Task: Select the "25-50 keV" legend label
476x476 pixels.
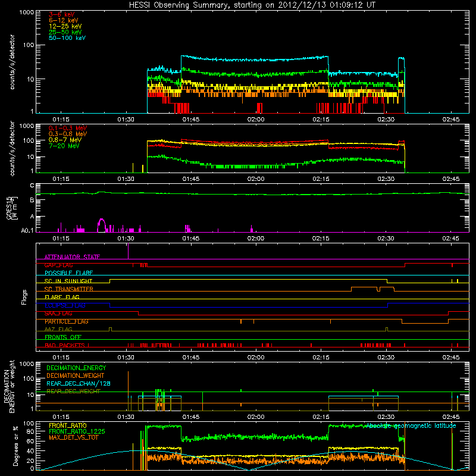Action: [x=65, y=32]
